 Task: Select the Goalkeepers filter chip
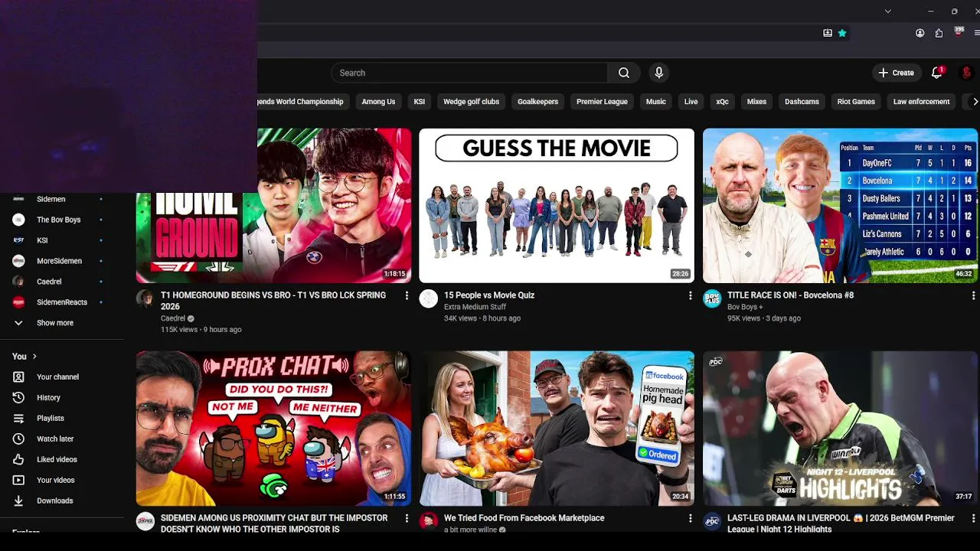[537, 102]
